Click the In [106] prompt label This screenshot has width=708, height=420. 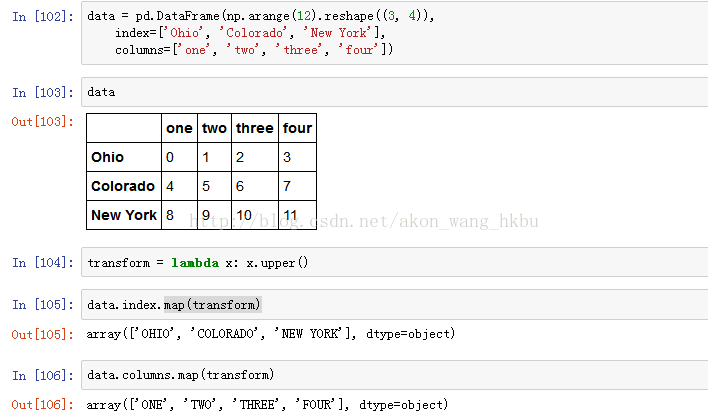pyautogui.click(x=43, y=375)
